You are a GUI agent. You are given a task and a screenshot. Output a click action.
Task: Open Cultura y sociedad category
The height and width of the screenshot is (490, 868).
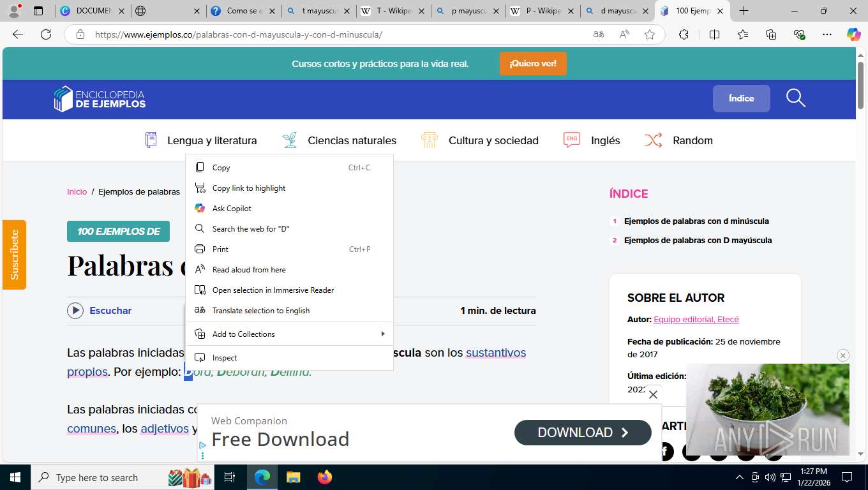click(x=480, y=140)
